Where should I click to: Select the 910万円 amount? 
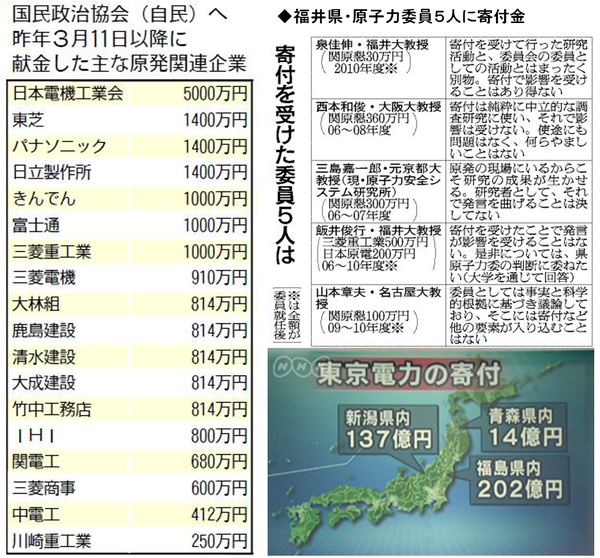[x=219, y=278]
